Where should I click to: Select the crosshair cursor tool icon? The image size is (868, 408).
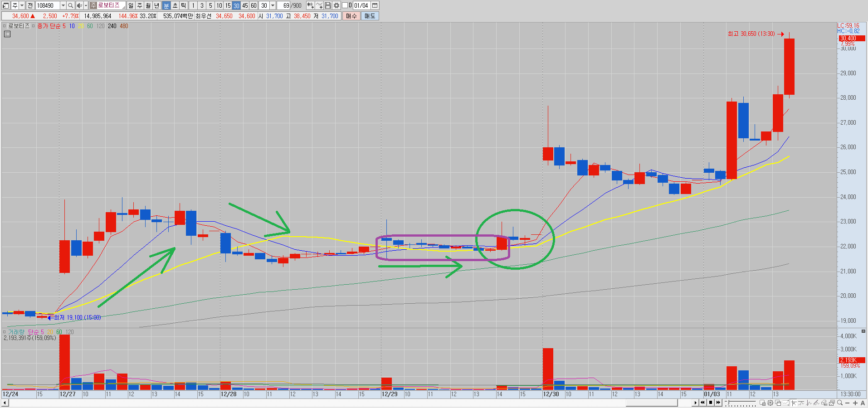[794, 403]
